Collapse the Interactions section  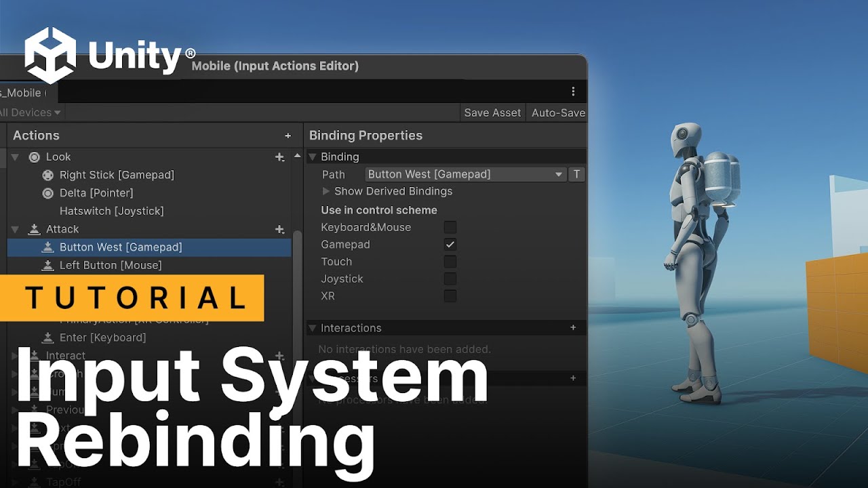click(x=313, y=328)
